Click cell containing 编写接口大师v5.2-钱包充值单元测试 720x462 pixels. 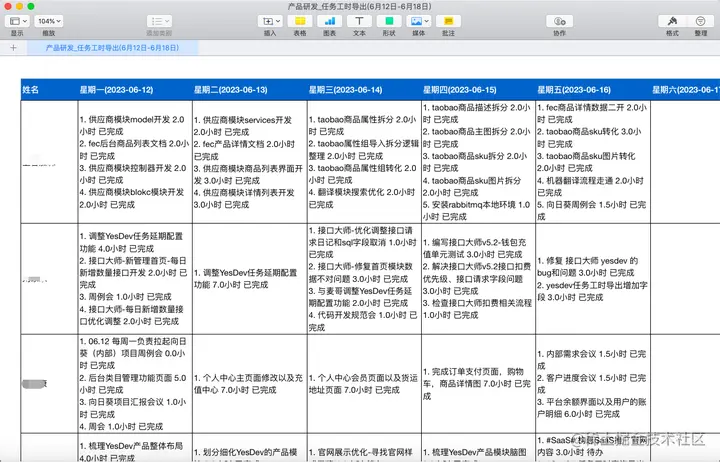(478, 279)
